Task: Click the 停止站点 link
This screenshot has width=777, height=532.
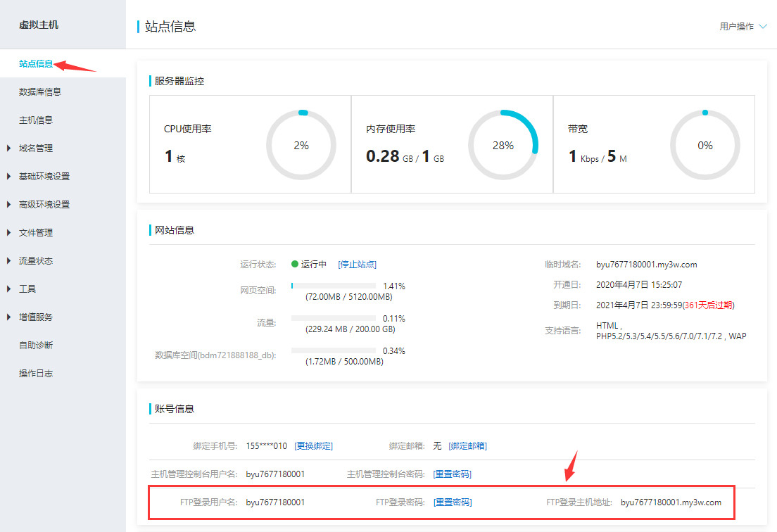Action: pos(357,265)
